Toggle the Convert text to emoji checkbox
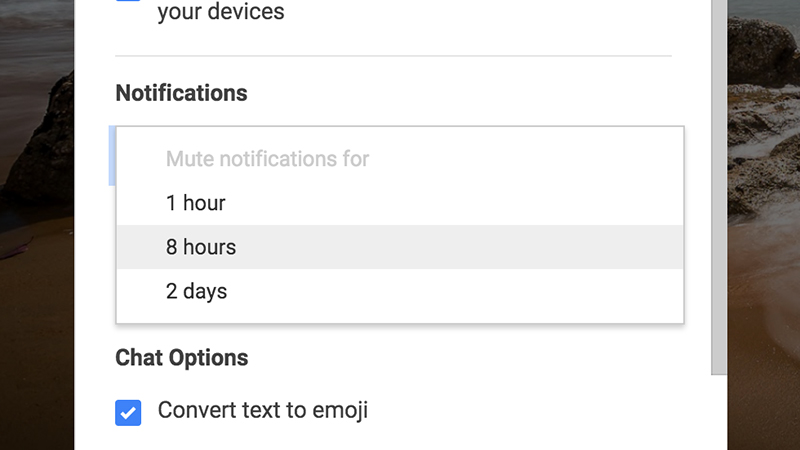 tap(128, 412)
